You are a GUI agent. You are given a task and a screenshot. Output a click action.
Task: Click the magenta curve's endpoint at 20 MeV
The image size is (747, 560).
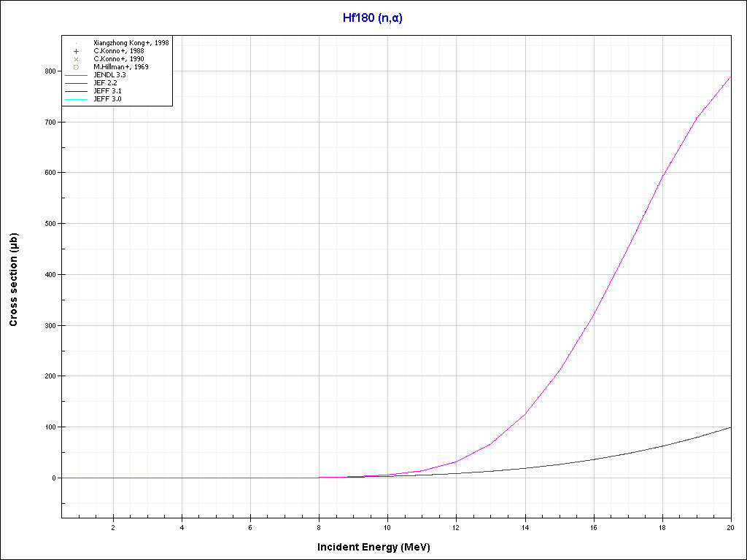coord(730,77)
